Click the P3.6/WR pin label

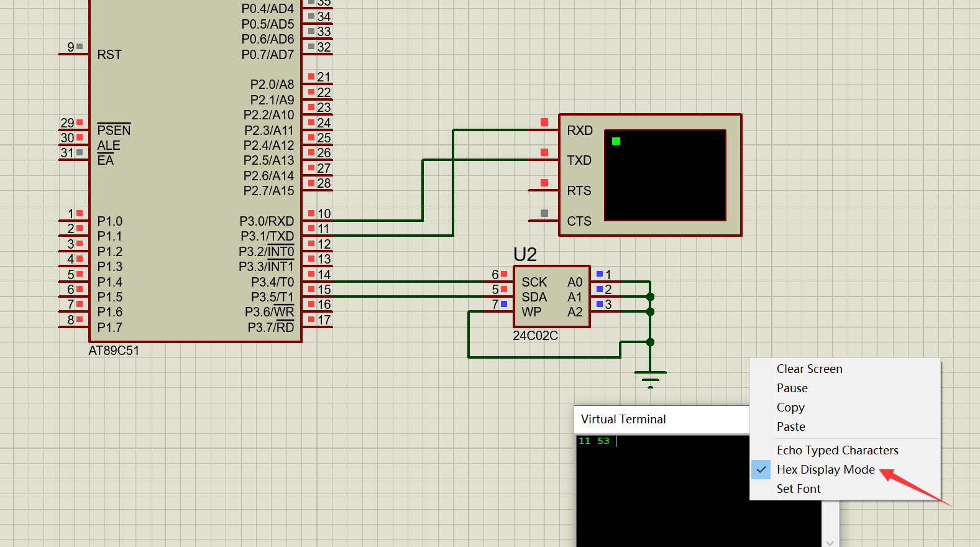tap(270, 312)
